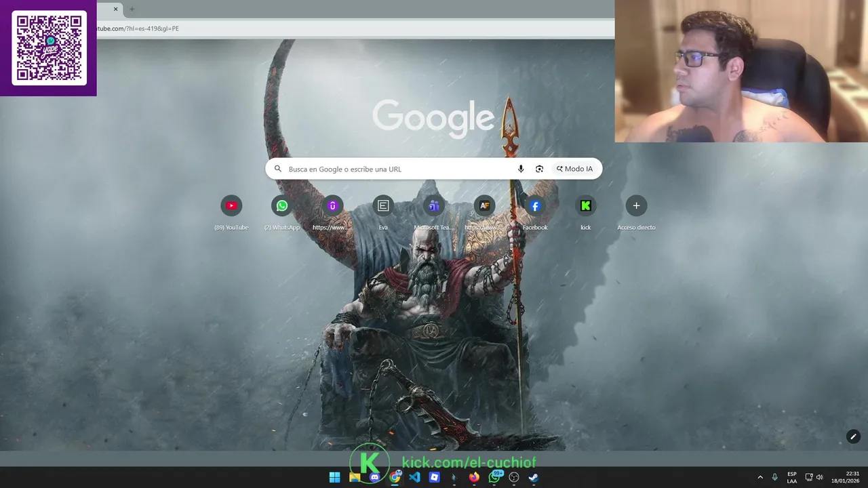This screenshot has width=868, height=488.
Task: Open the volume control tray icon
Action: 819,477
